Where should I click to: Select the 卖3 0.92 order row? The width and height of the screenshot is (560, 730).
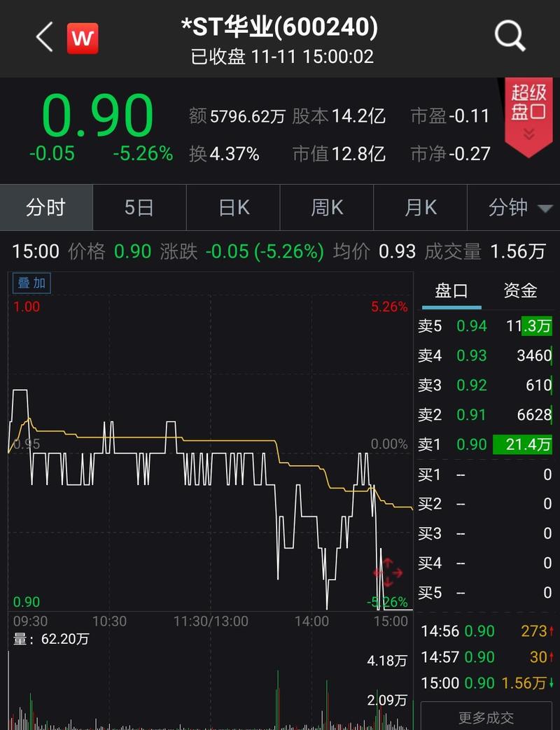[484, 385]
